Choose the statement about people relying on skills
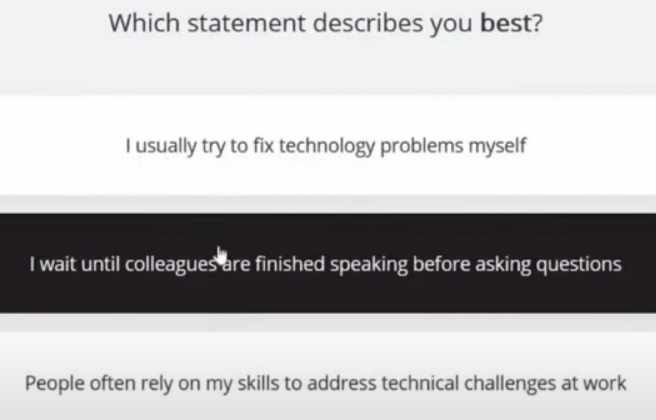This screenshot has width=656, height=420. 328,376
